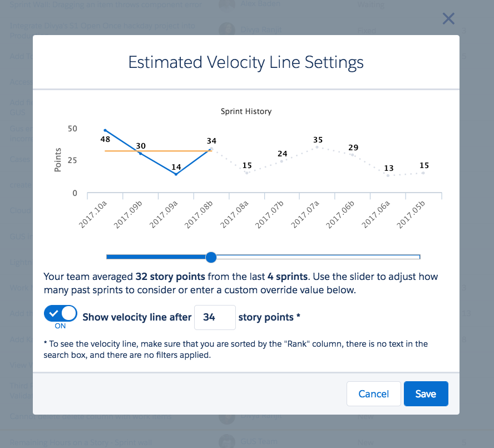Click the orange average velocity line

[x=123, y=151]
